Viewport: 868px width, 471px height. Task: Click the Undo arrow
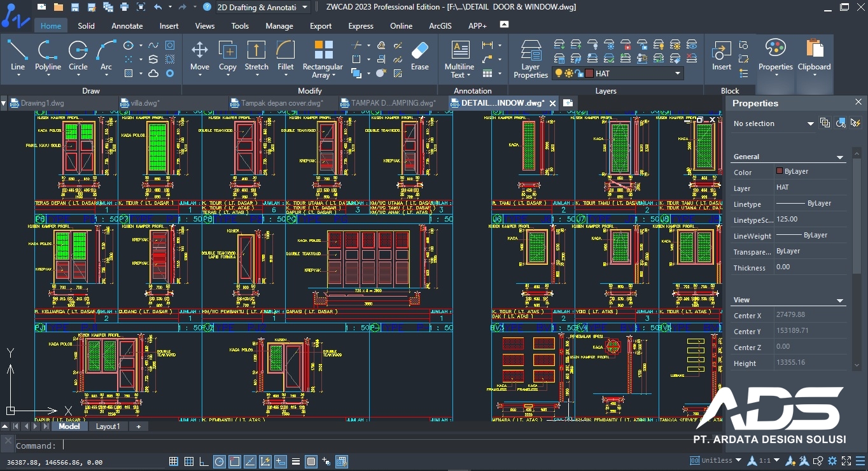click(158, 7)
